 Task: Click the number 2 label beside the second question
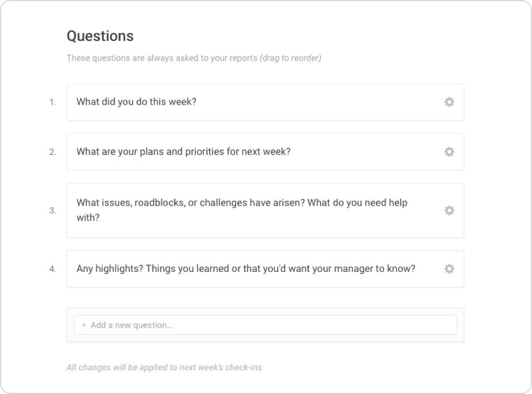[x=52, y=153]
